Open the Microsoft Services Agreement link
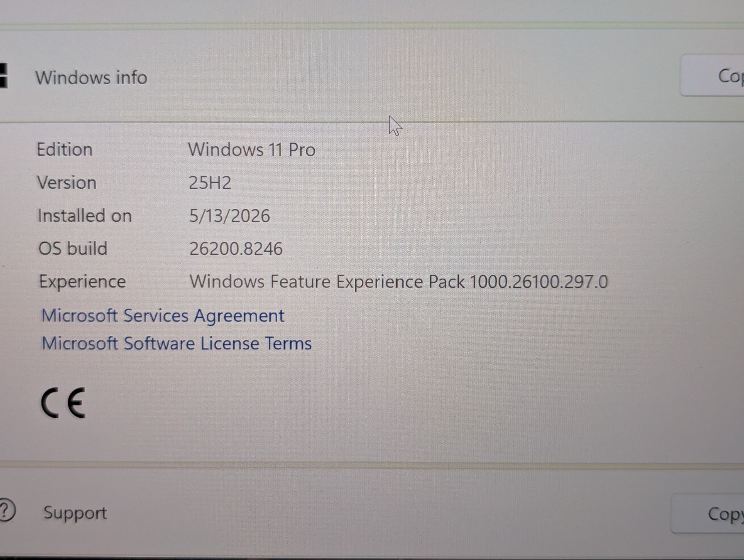The height and width of the screenshot is (560, 744). 163,316
